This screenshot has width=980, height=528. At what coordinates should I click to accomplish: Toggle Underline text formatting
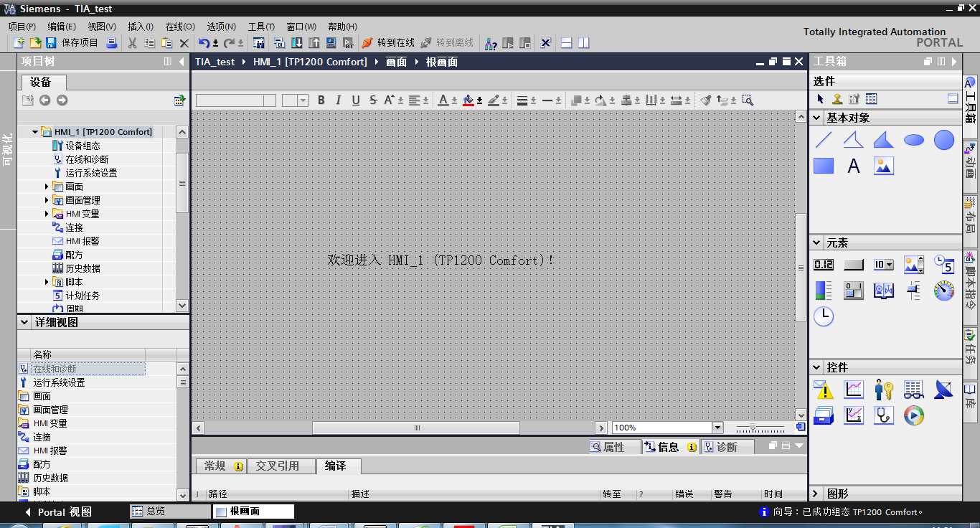tap(356, 100)
